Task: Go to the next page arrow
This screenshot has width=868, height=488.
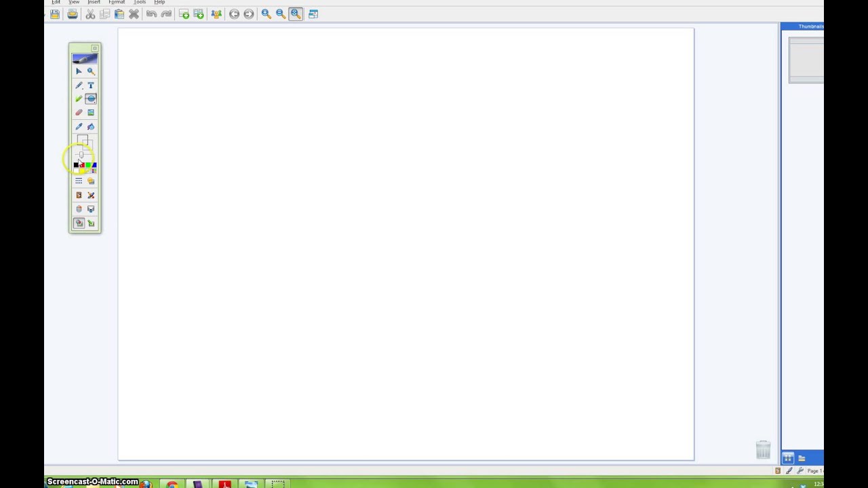Action: (249, 14)
